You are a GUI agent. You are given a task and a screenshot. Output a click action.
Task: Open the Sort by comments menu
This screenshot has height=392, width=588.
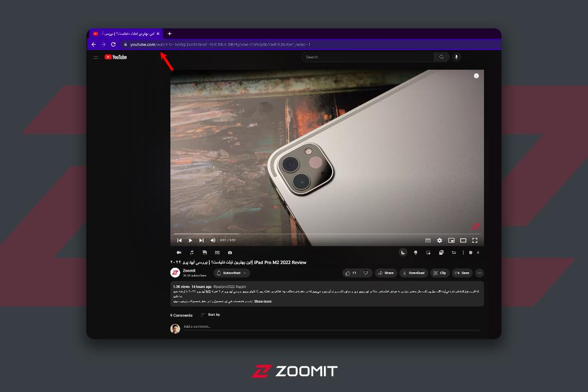[x=210, y=315]
